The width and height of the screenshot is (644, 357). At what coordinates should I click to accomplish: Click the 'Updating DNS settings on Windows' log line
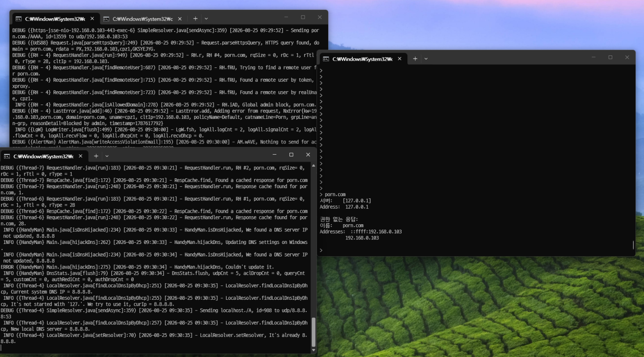(x=154, y=245)
